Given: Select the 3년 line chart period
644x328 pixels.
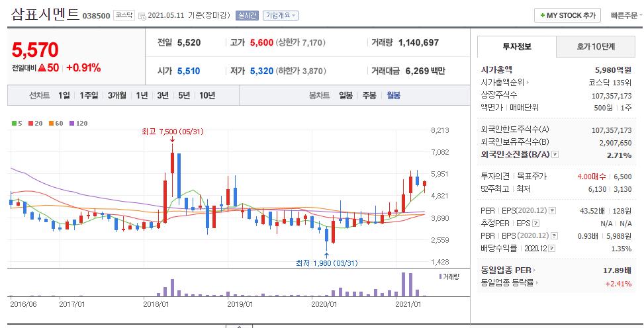Looking at the screenshot, I should click(x=163, y=95).
